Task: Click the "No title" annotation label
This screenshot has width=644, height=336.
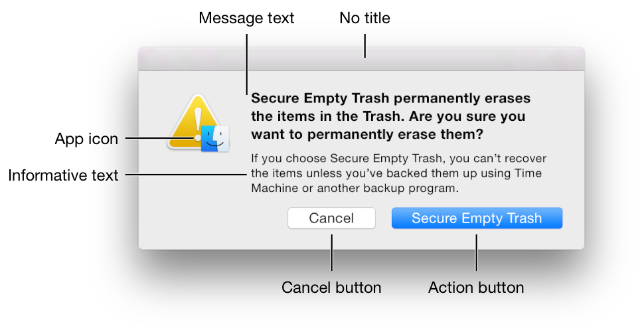Action: (x=364, y=18)
